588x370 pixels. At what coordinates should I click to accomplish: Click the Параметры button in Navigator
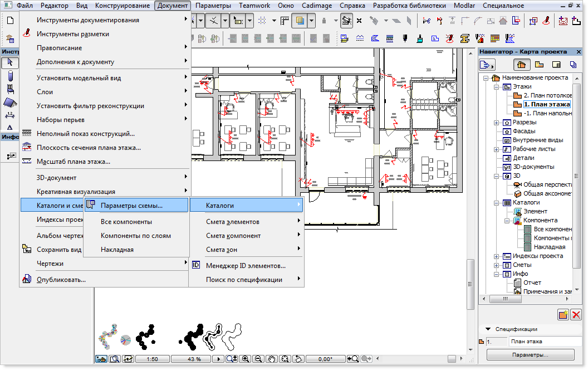click(x=530, y=354)
